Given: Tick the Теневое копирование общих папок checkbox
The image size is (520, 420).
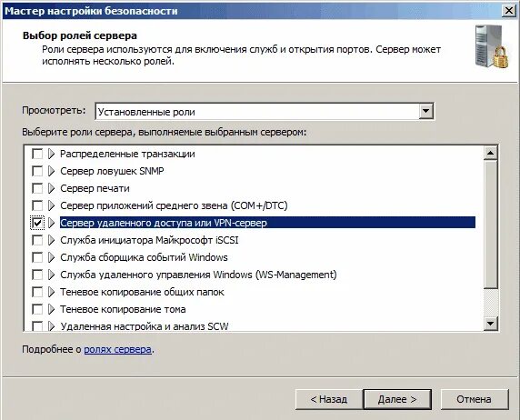Looking at the screenshot, I should (37, 292).
